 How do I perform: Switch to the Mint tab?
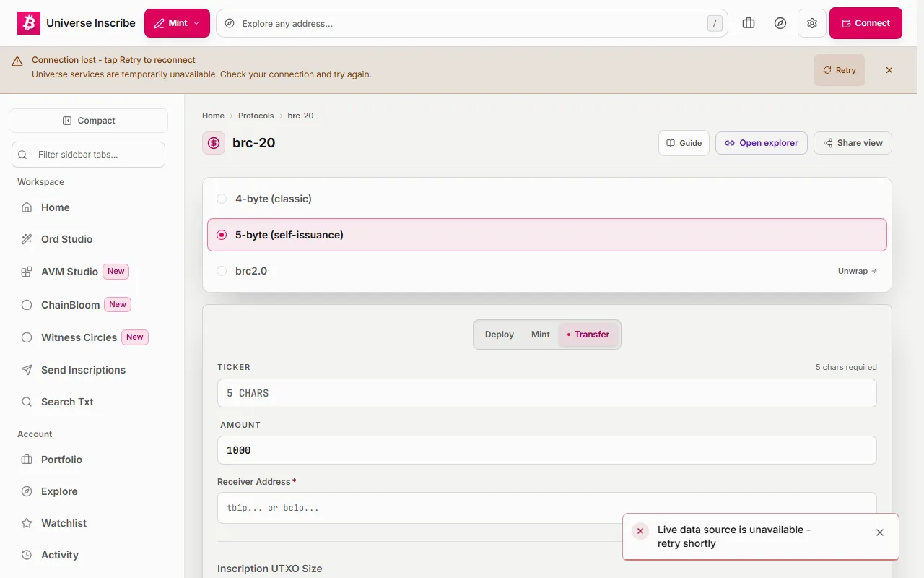(541, 335)
